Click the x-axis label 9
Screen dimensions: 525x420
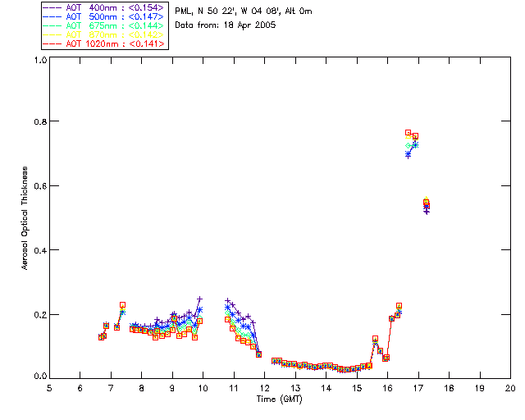[x=172, y=388]
